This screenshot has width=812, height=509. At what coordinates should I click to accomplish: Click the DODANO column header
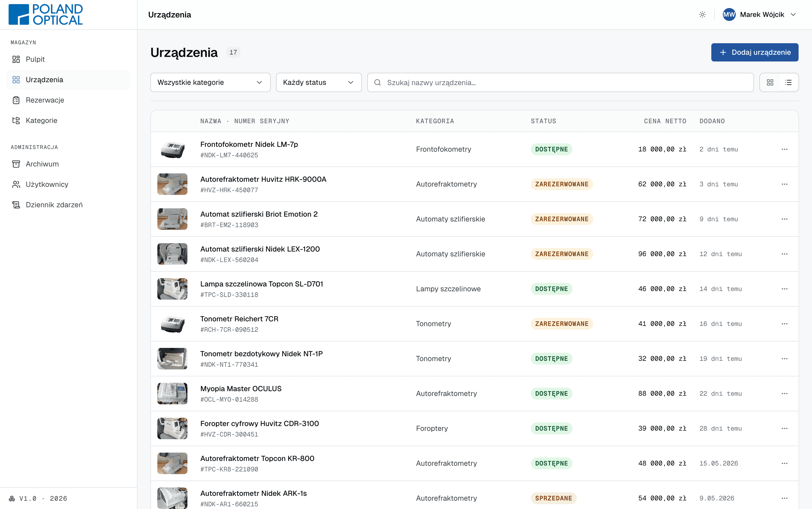click(x=712, y=121)
